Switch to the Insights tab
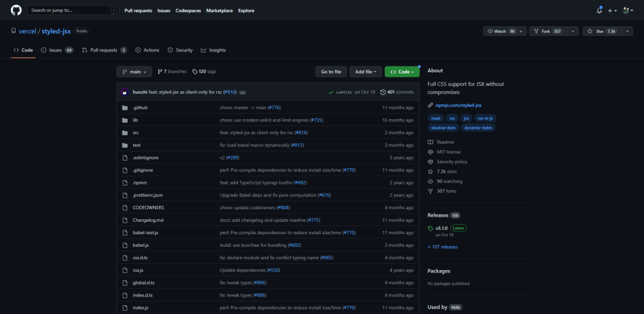This screenshot has width=644, height=314. tap(213, 50)
